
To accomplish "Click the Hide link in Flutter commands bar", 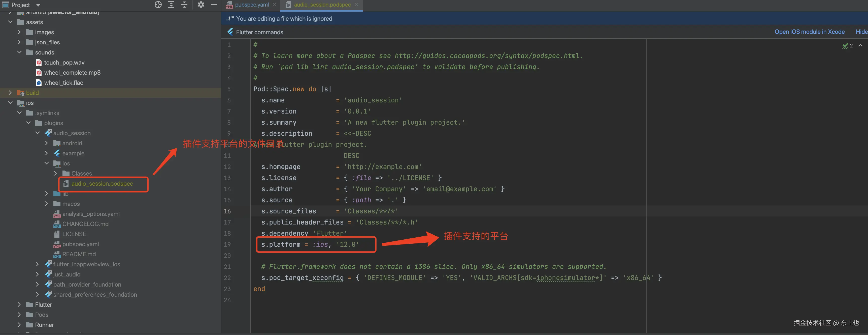I will (x=861, y=32).
